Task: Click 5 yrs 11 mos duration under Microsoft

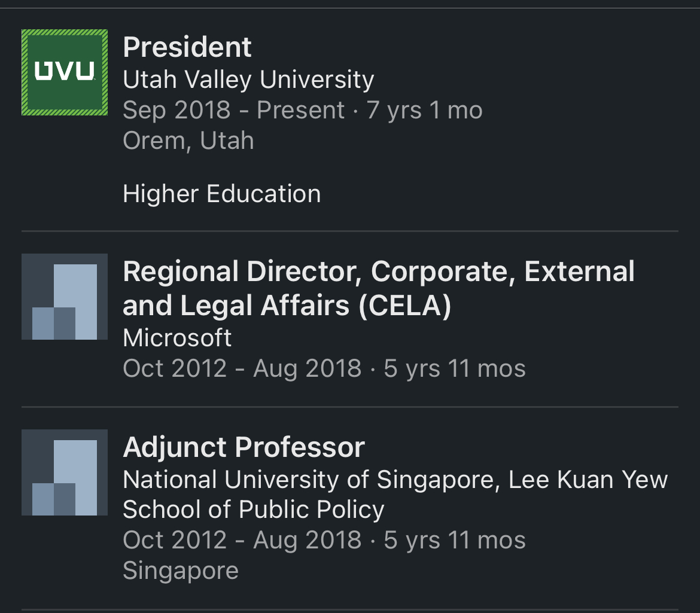Action: coord(455,368)
